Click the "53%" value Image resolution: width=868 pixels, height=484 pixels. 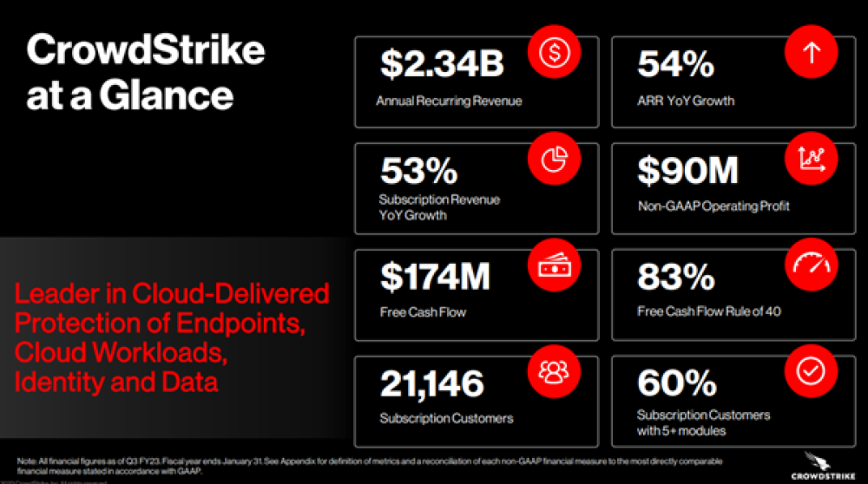pyautogui.click(x=419, y=170)
